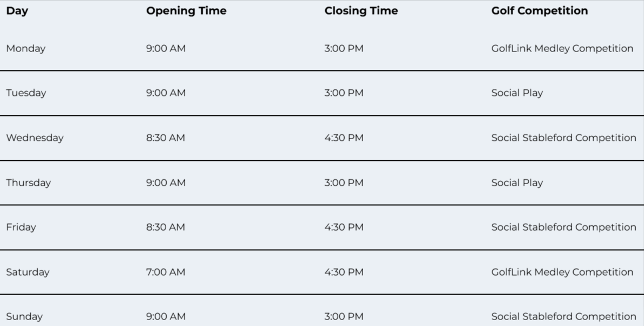Viewport: 644px width, 326px height.
Task: Select Saturday's 7:00 AM opening time
Action: point(166,272)
